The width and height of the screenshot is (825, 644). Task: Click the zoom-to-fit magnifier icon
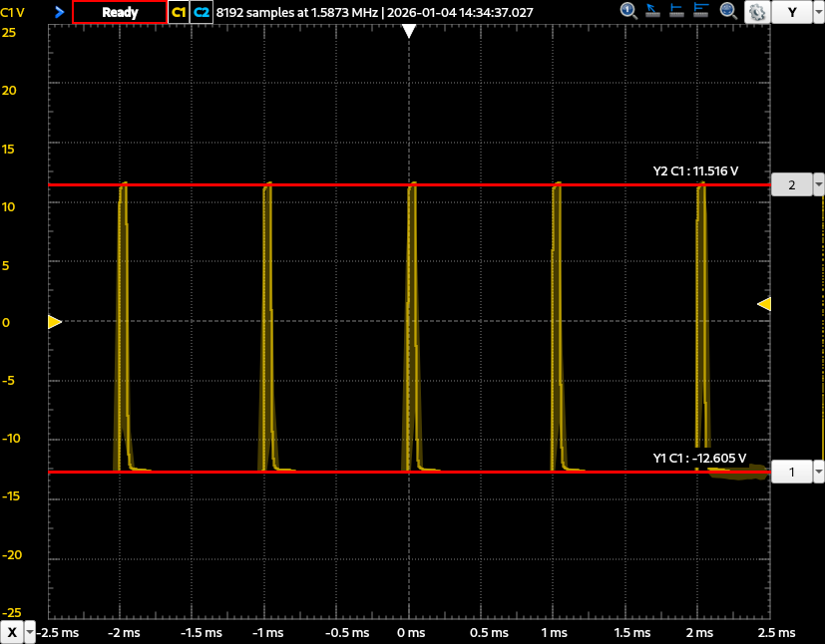(729, 12)
